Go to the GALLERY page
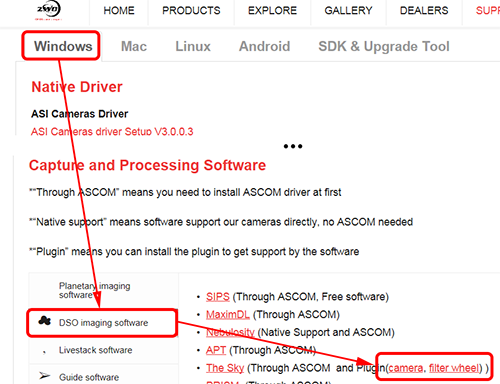Viewport: 500px width, 384px height. 348,11
